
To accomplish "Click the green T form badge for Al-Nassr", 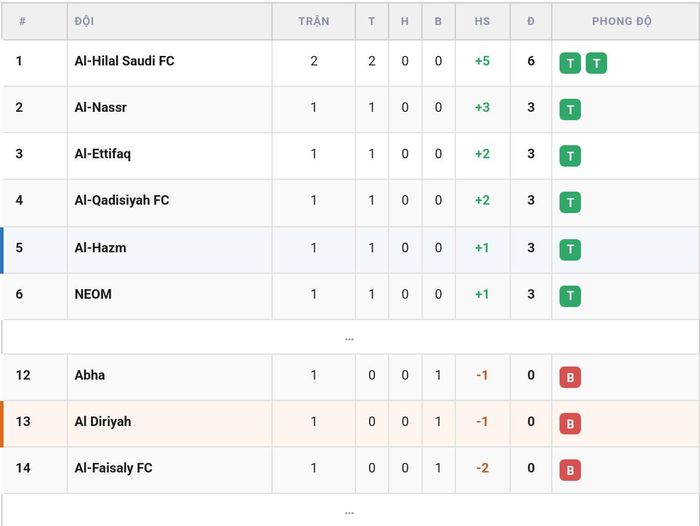I will [570, 109].
